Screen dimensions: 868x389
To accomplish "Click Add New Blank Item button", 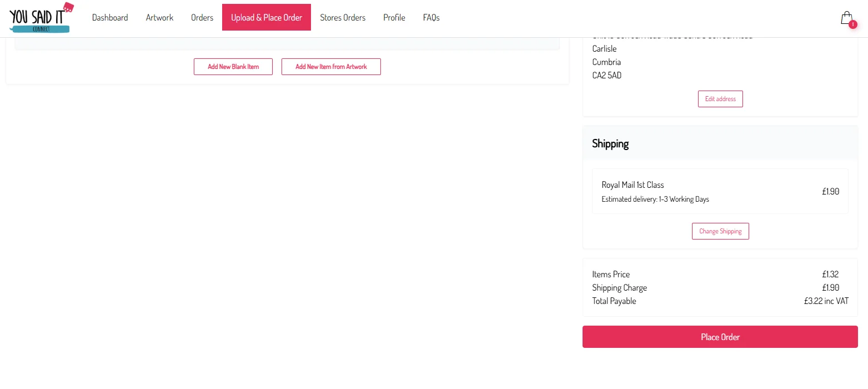I will click(233, 67).
